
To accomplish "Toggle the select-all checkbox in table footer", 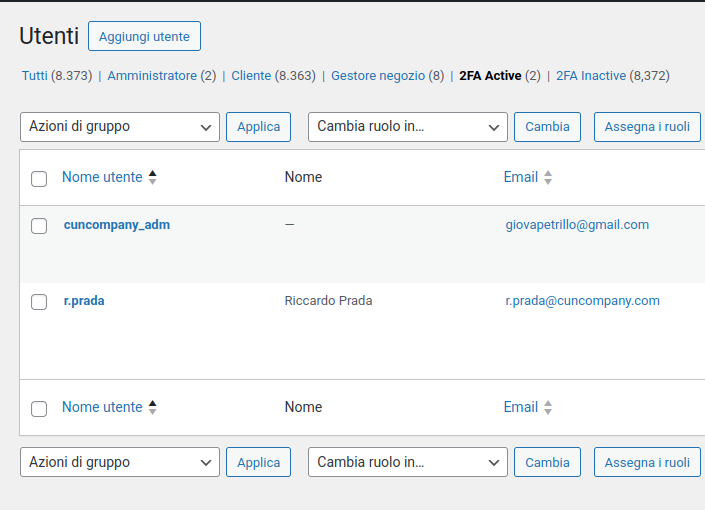I will (39, 409).
